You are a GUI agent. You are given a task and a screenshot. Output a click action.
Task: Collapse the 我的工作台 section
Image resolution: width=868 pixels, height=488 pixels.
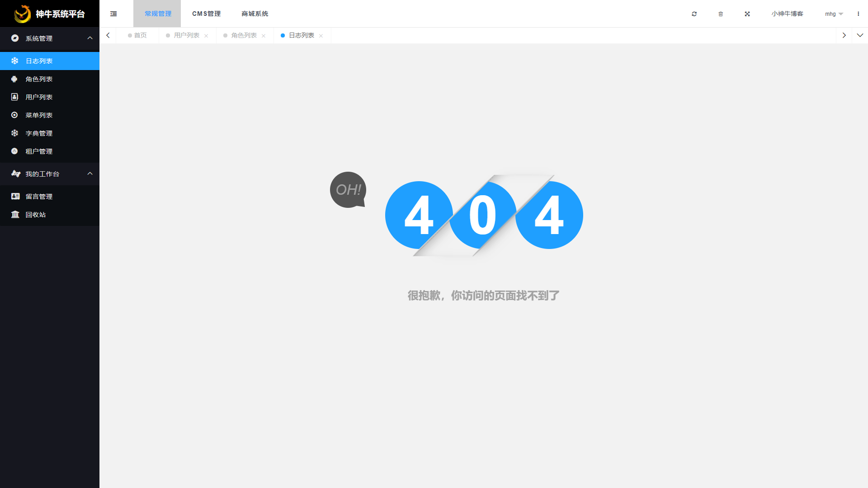pyautogui.click(x=89, y=174)
